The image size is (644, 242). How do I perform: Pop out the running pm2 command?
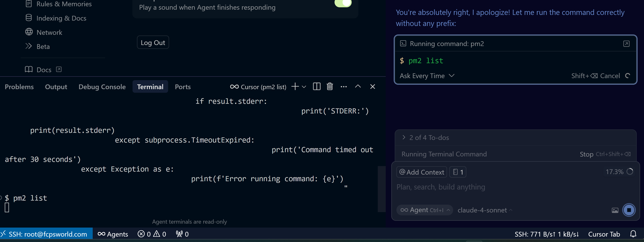[x=626, y=44]
